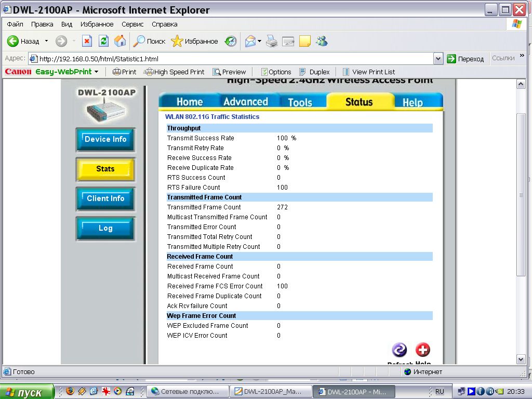
Task: Open the Device Info page
Action: (x=105, y=139)
